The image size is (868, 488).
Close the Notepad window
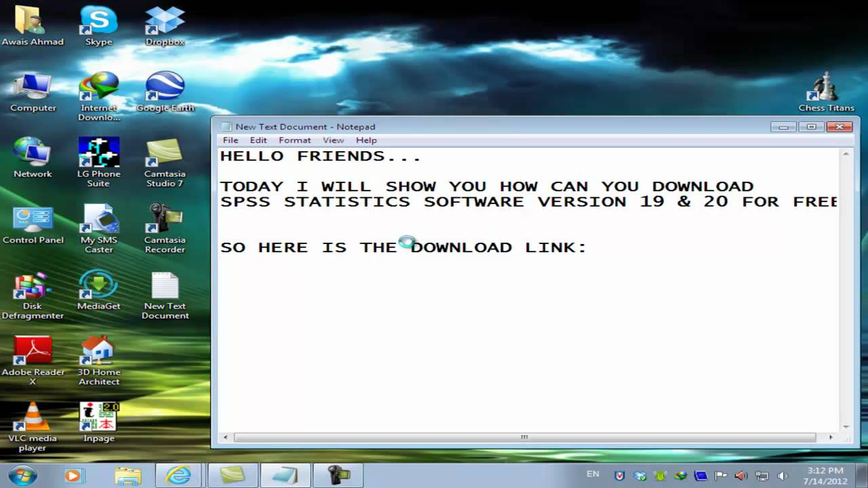click(839, 126)
